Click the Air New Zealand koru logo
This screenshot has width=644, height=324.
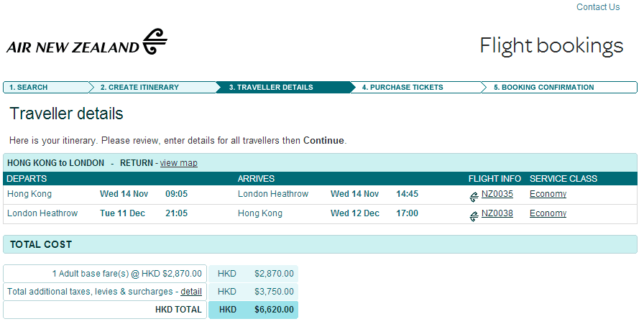click(155, 42)
